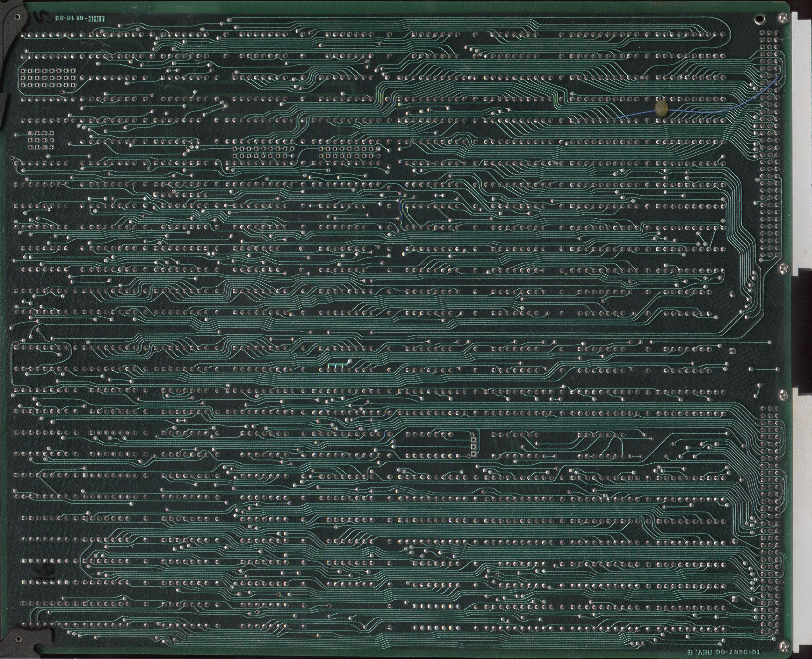Click the top-left ejector lever rivet
Viewport: 812px width, 659px height.
[17, 17]
